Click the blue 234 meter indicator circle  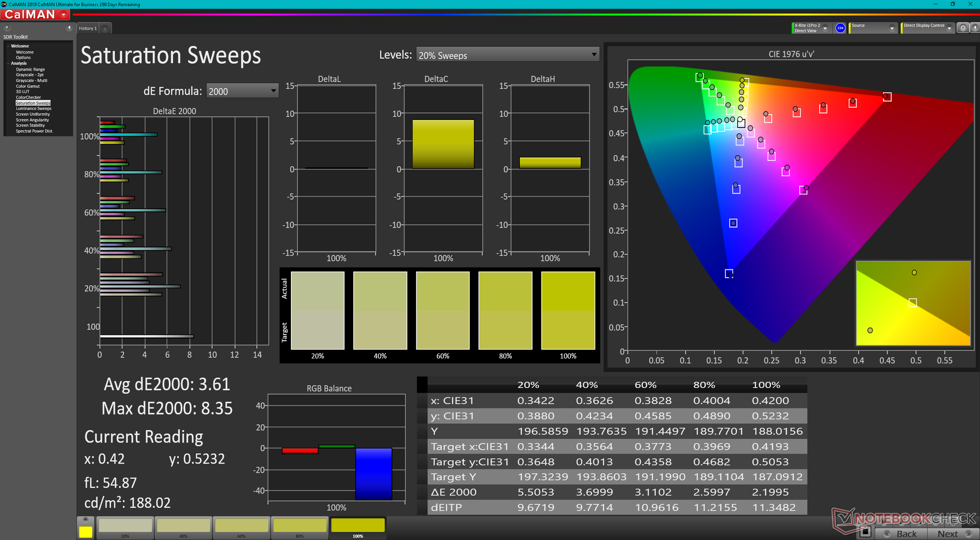click(x=840, y=28)
